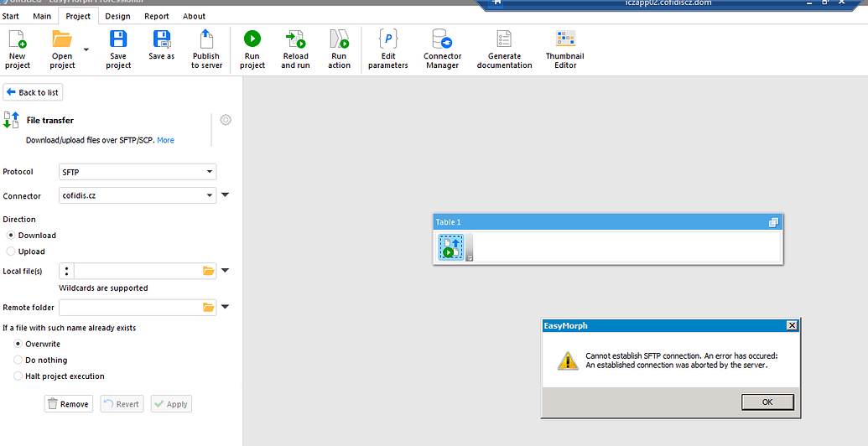Select Halt project execution option

(18, 376)
